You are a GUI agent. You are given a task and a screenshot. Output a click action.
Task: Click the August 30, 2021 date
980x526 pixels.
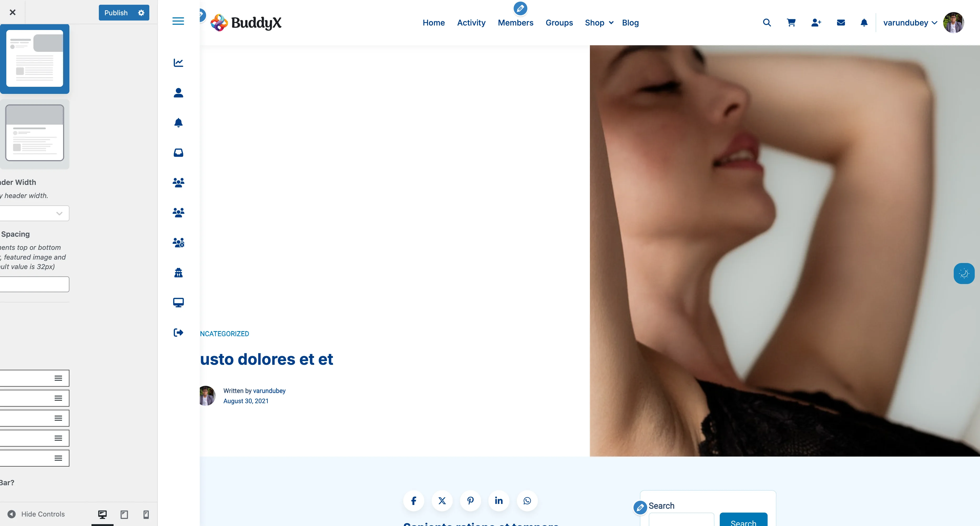coord(246,401)
